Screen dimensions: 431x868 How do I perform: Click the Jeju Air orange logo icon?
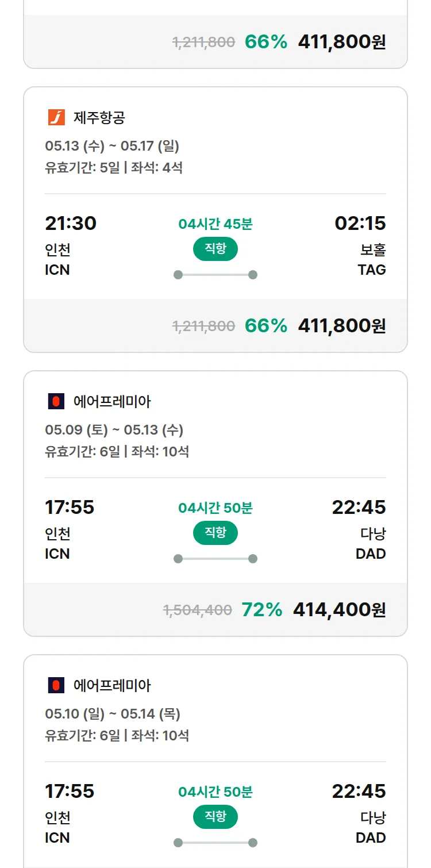(56, 117)
